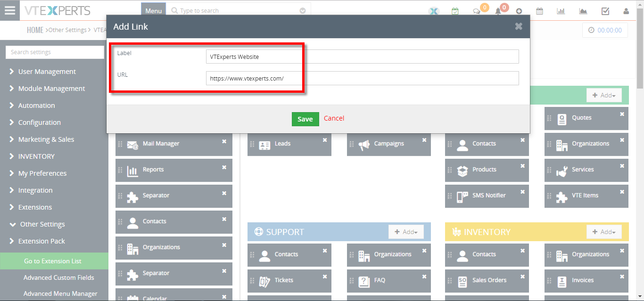Open the global search dropdown arrow
Image resolution: width=644 pixels, height=301 pixels.
tap(303, 11)
